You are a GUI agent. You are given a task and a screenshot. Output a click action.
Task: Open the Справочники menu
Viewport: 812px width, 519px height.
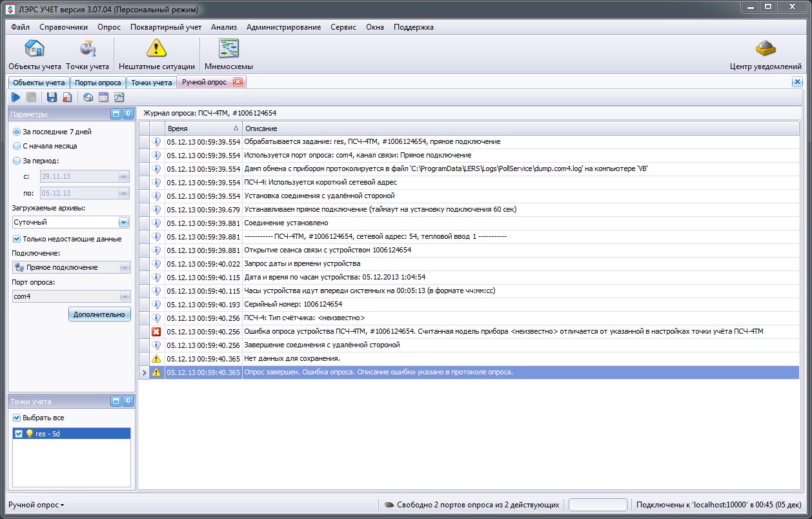click(63, 27)
